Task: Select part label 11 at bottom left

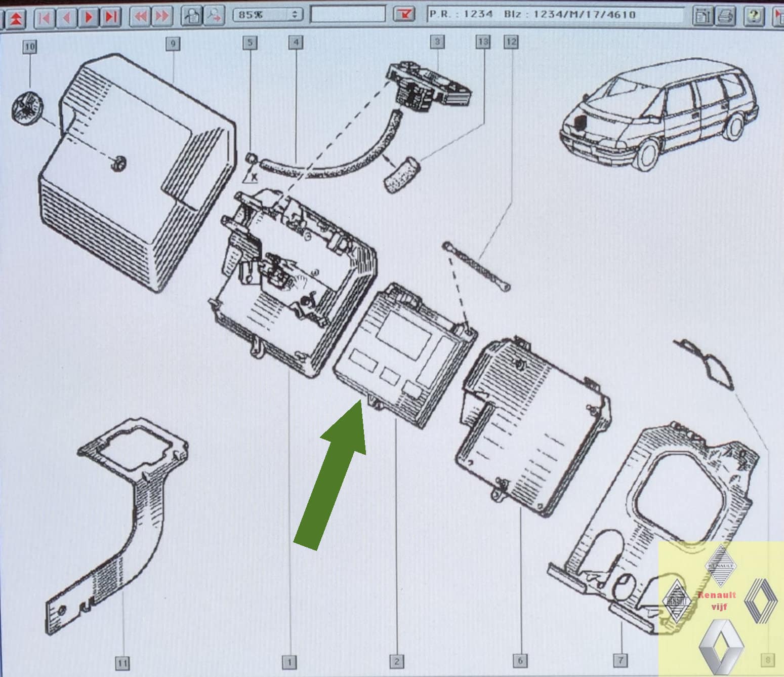Action: [122, 663]
